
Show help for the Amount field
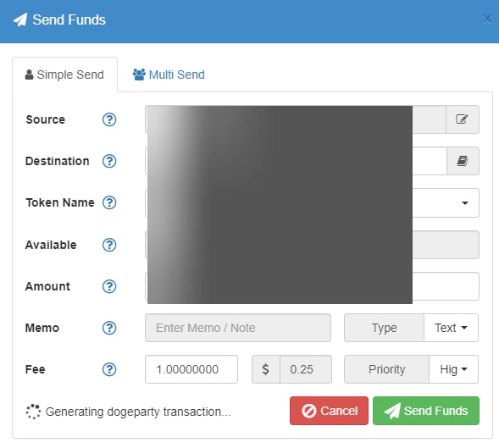[x=109, y=286]
